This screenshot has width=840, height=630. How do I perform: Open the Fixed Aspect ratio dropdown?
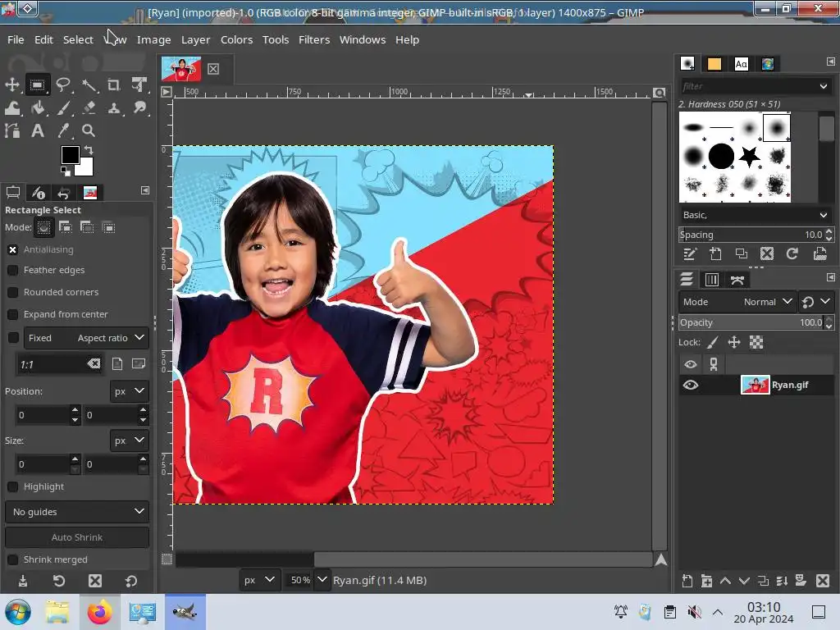[x=86, y=338]
